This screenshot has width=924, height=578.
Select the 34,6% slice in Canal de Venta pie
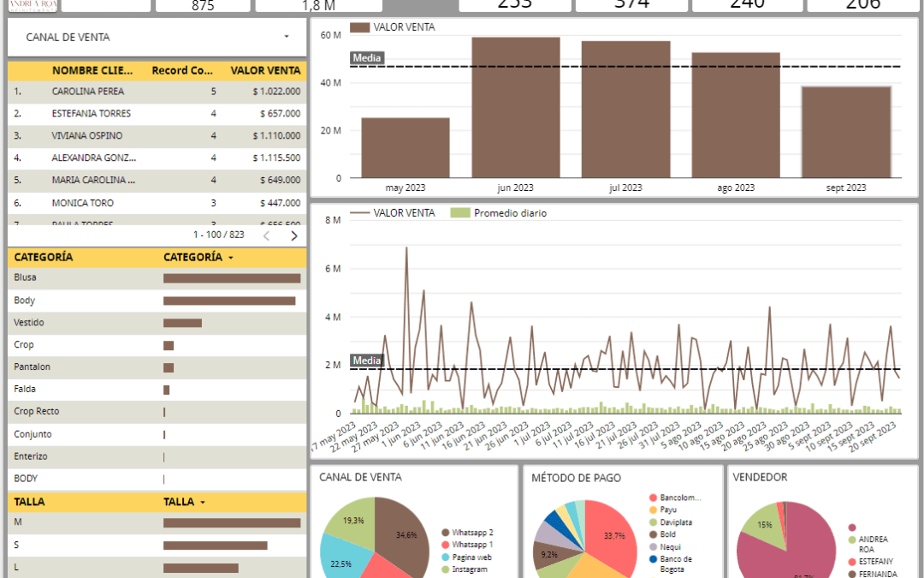point(402,535)
